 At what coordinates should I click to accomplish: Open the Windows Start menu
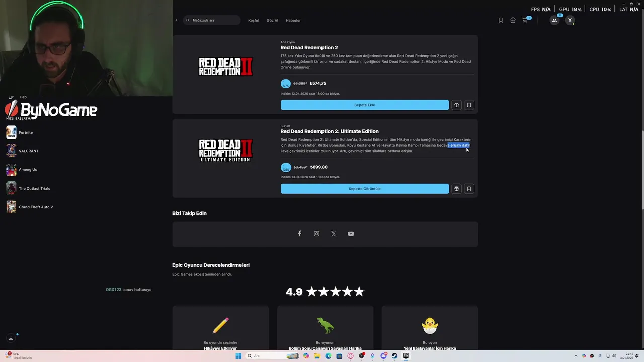pyautogui.click(x=238, y=356)
